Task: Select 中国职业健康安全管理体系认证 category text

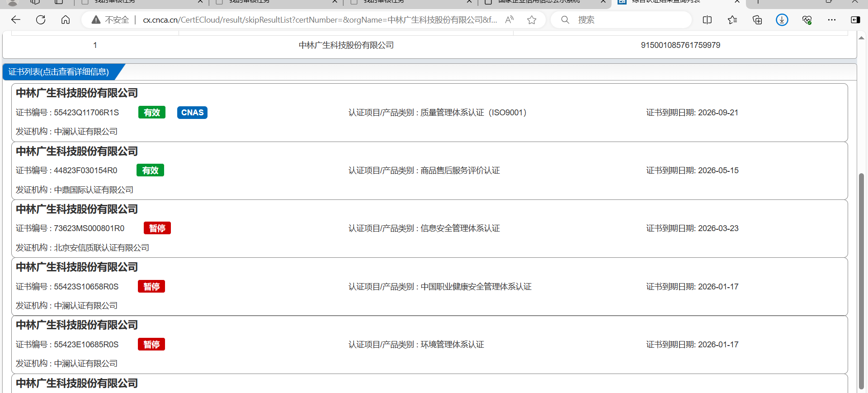Action: (476, 287)
